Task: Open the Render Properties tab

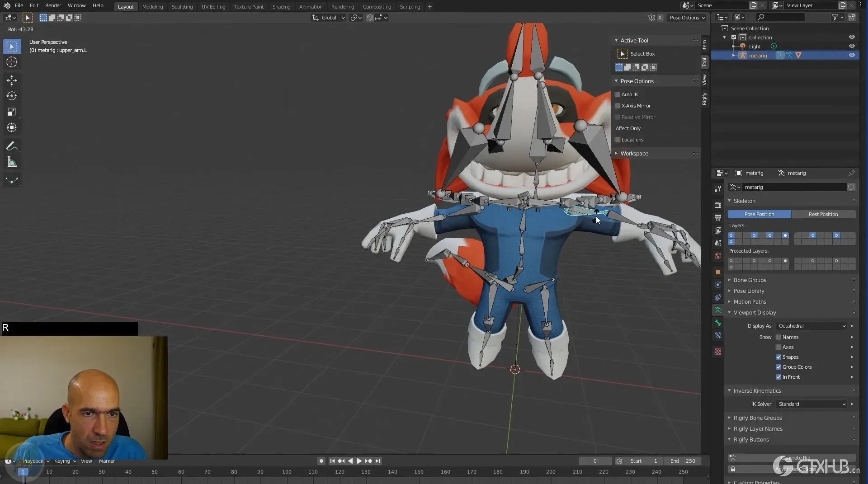Action: [x=717, y=205]
